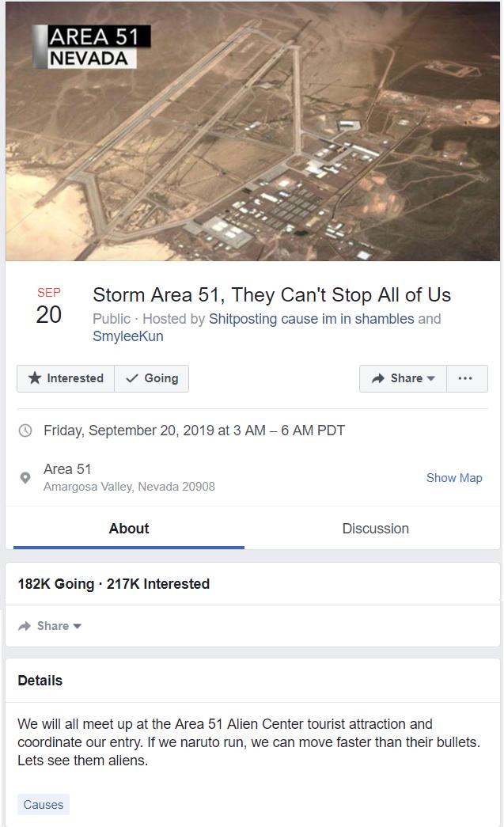Click the checkmark icon on Going
The height and width of the screenshot is (827, 504).
pos(132,378)
